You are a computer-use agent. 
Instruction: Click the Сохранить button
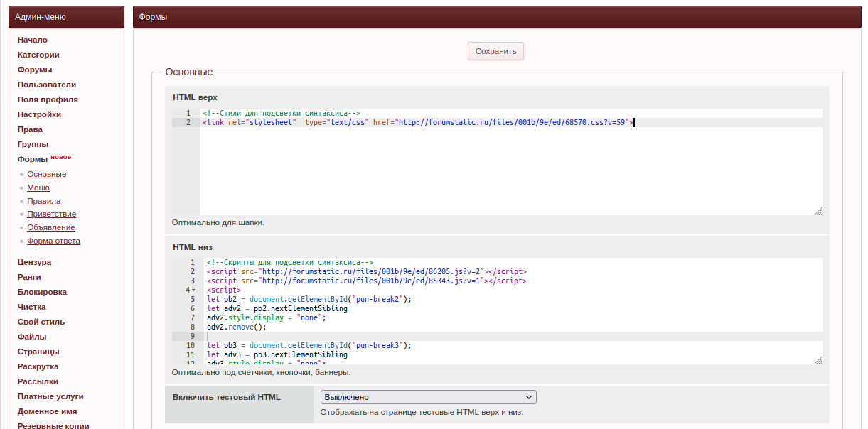[495, 51]
